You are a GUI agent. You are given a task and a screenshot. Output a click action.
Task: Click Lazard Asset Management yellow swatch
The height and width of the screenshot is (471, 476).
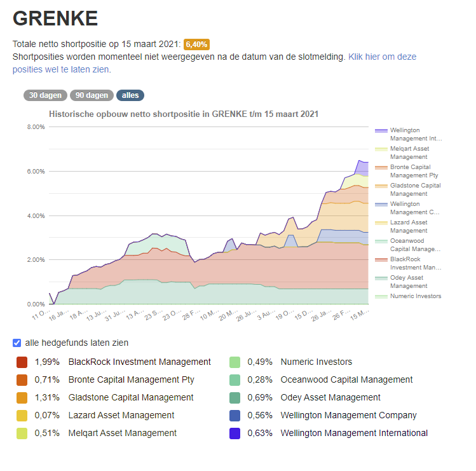pos(22,416)
